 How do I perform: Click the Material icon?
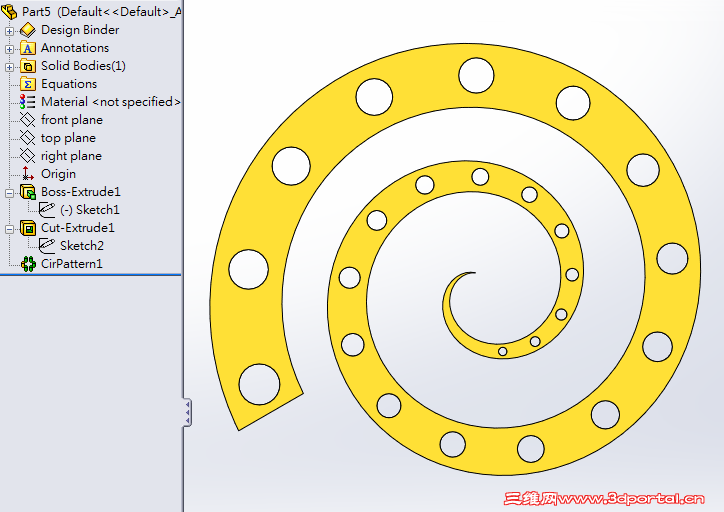click(x=28, y=102)
